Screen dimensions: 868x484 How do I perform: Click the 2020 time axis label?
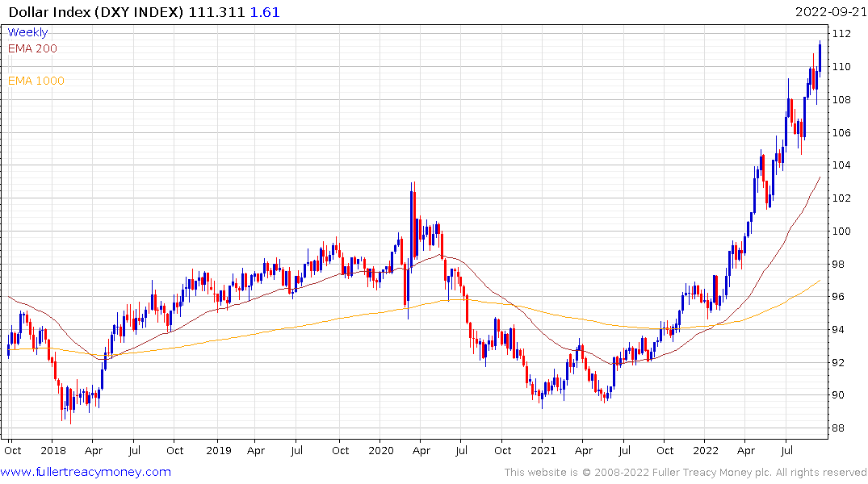pos(381,451)
